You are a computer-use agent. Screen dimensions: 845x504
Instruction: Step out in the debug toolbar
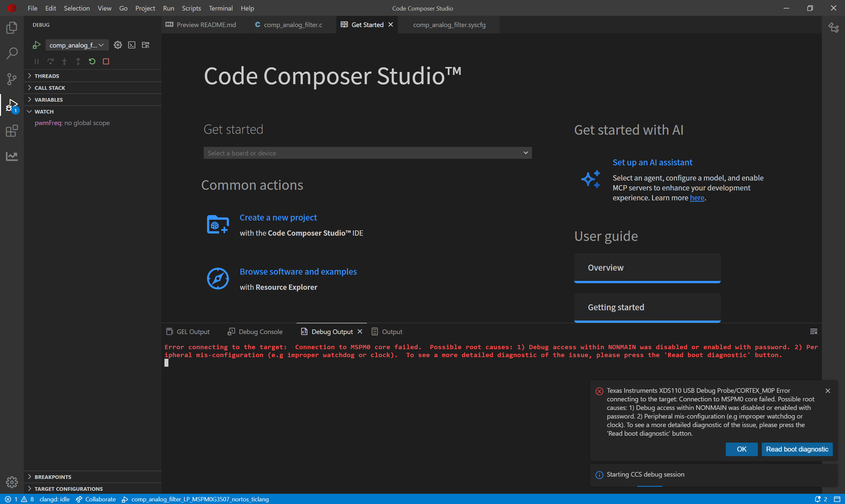(78, 61)
